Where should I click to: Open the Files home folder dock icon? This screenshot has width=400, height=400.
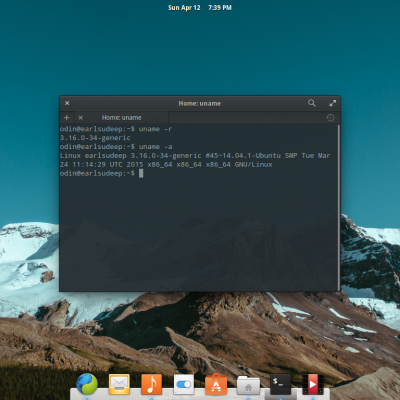point(248,385)
